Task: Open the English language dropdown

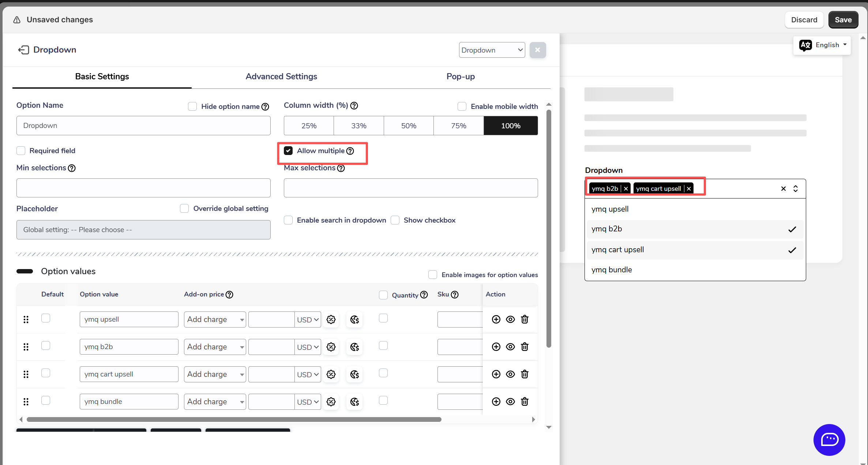Action: pos(822,45)
